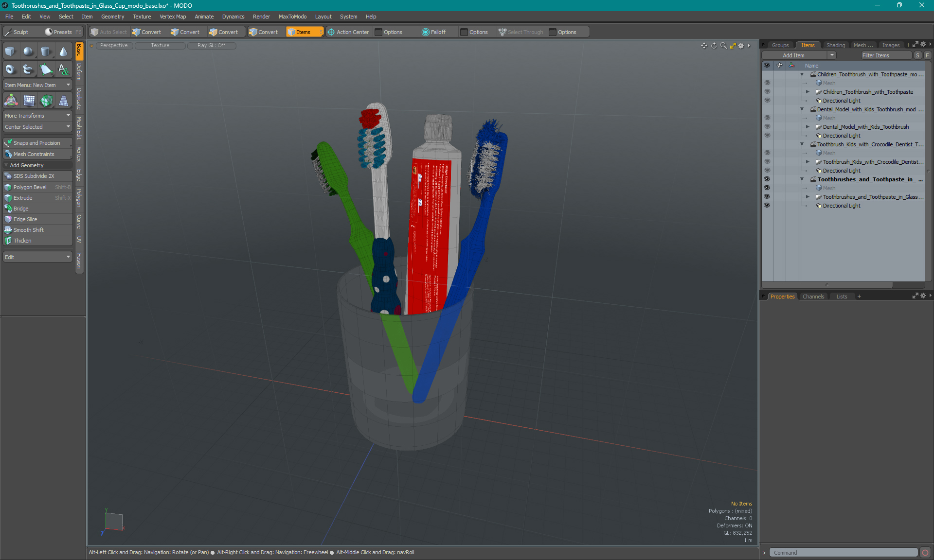Screen dimensions: 934x560
Task: Open the Item Menu: New Item dropdown
Action: pyautogui.click(x=37, y=85)
